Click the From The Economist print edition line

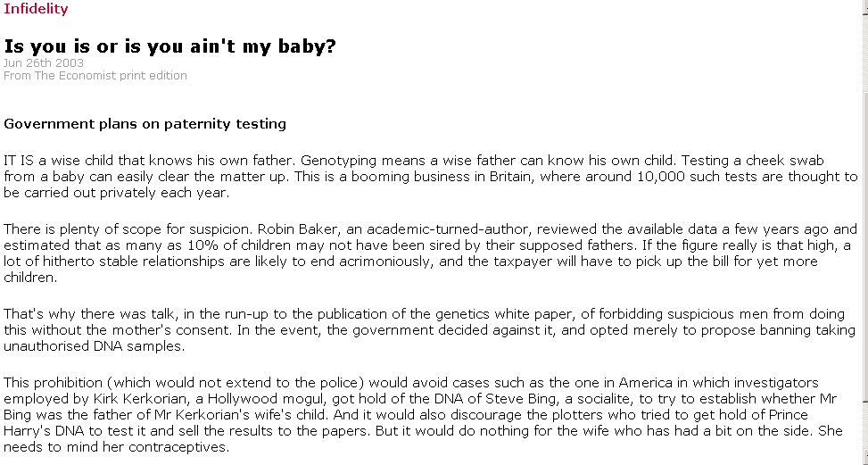[95, 75]
